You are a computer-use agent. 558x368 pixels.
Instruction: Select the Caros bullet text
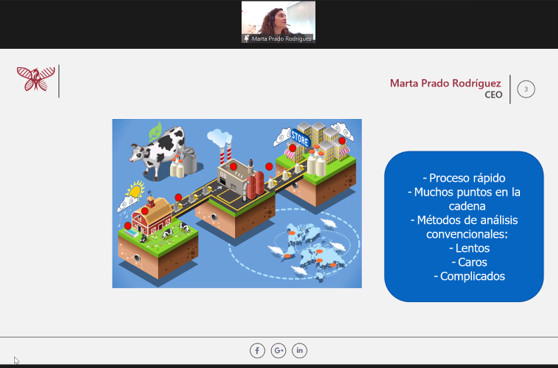point(469,262)
